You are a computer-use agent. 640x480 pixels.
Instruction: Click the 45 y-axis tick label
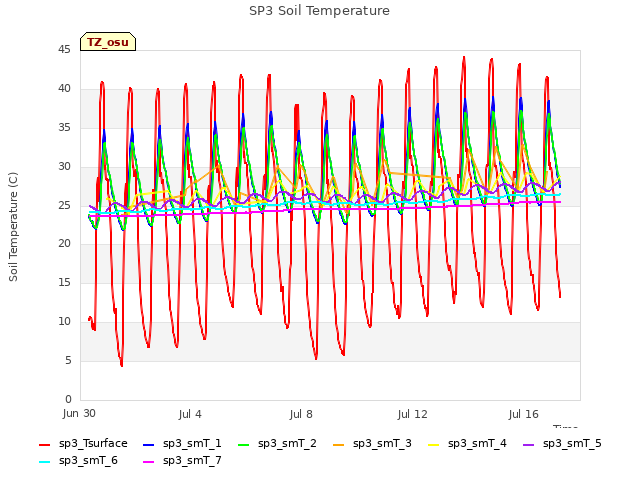pyautogui.click(x=64, y=50)
